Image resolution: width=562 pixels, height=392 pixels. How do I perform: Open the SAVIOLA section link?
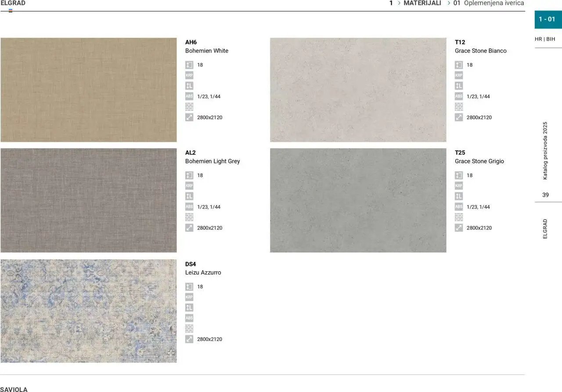pyautogui.click(x=14, y=389)
